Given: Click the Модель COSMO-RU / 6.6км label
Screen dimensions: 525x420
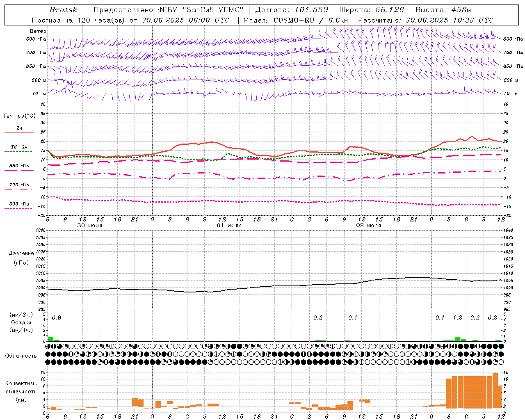Looking at the screenshot, I should (x=296, y=20).
